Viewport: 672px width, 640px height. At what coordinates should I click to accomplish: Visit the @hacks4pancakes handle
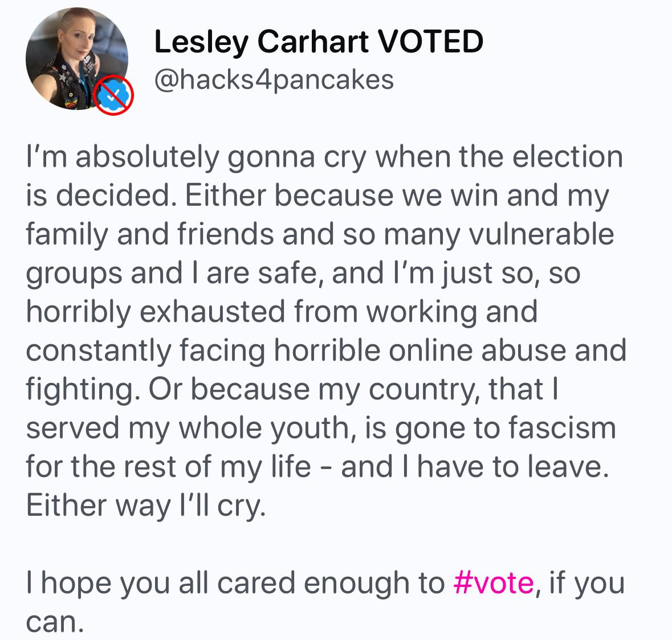pyautogui.click(x=274, y=80)
